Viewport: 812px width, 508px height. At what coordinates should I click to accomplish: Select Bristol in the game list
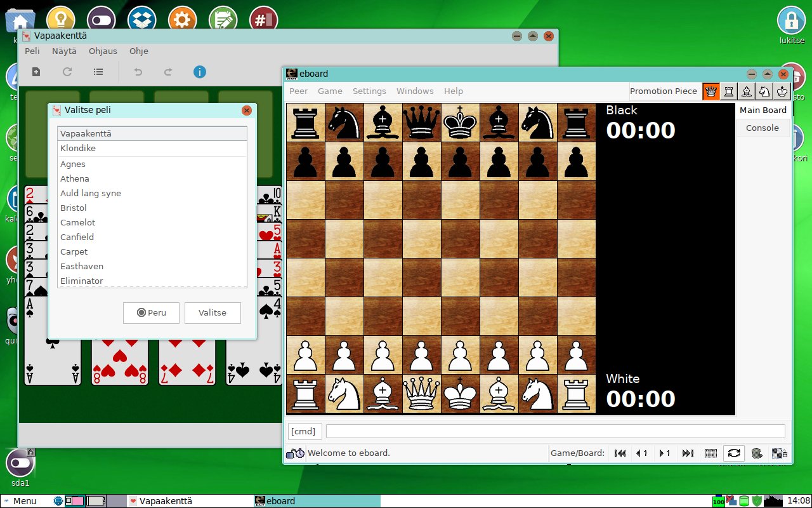point(152,208)
